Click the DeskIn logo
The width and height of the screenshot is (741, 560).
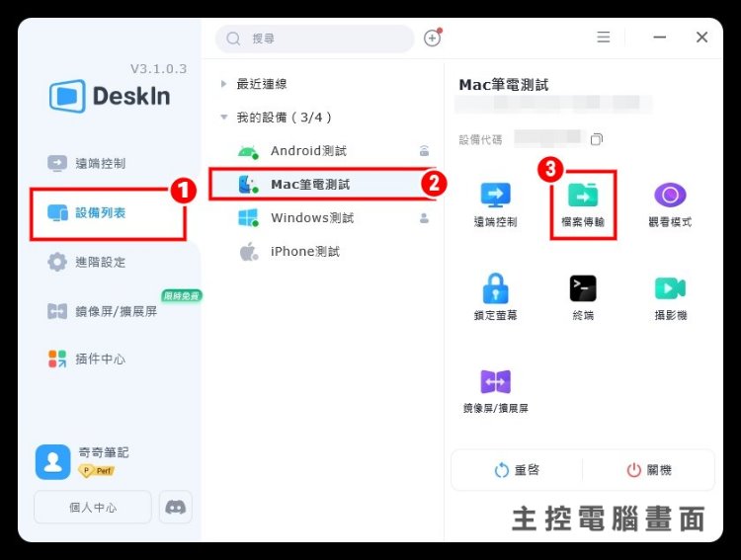(x=110, y=96)
